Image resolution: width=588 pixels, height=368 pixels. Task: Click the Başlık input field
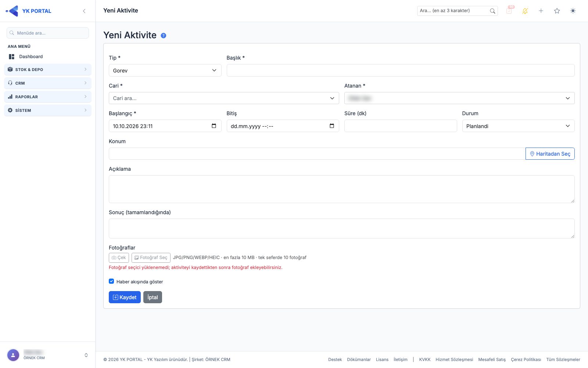tap(401, 70)
